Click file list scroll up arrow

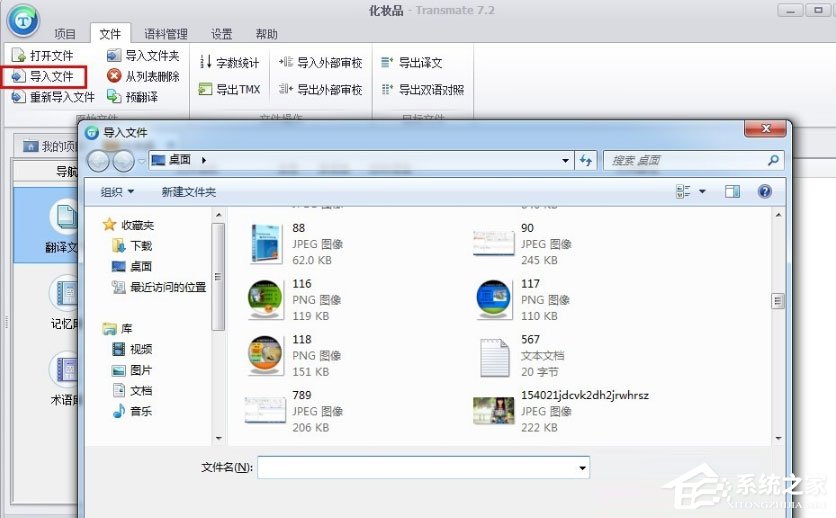pyautogui.click(x=778, y=214)
